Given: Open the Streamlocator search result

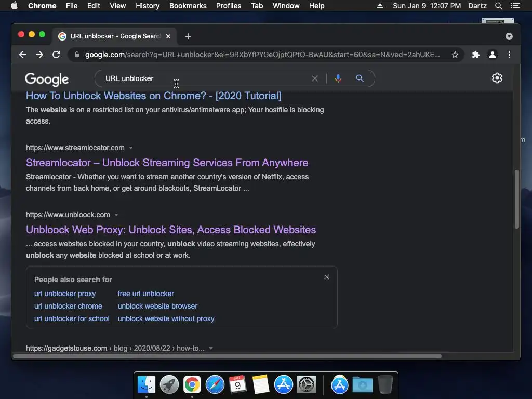Looking at the screenshot, I should click(167, 163).
